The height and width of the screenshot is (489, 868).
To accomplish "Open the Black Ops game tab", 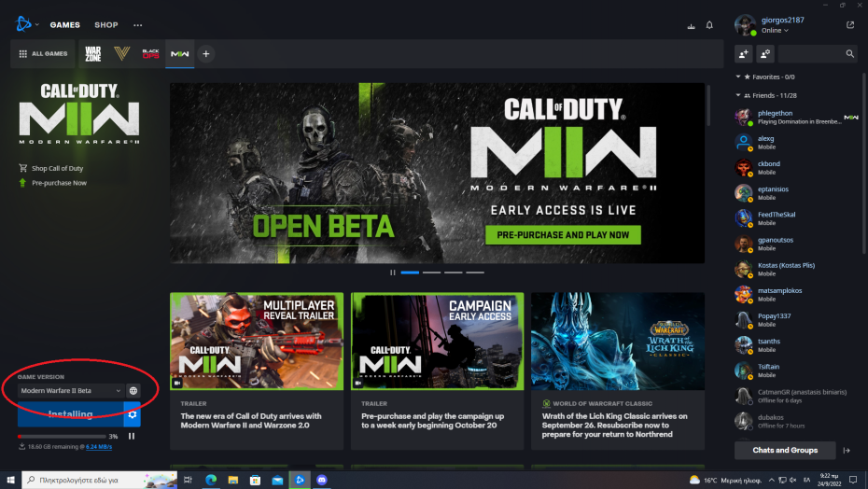I will 150,54.
